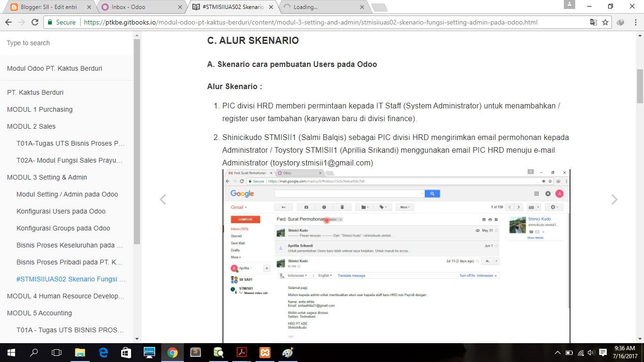Screen dimensions: 644x362
Task: Open Modul Odoo PT. Kaktus Berduri link
Action: pyautogui.click(x=55, y=68)
